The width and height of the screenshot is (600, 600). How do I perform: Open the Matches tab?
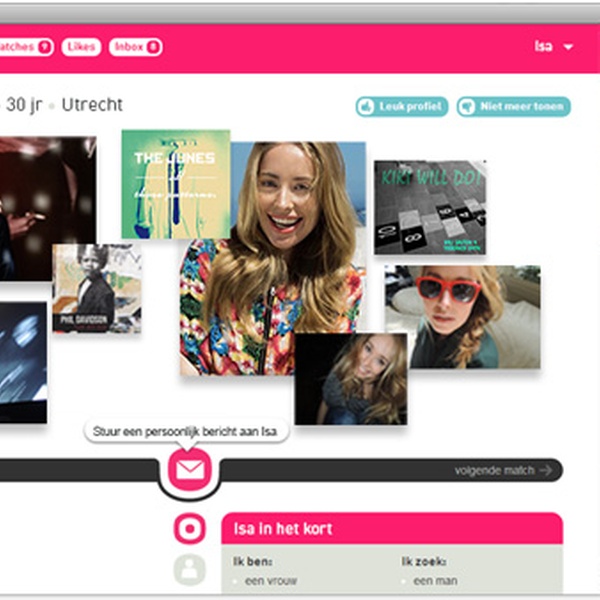tap(24, 47)
